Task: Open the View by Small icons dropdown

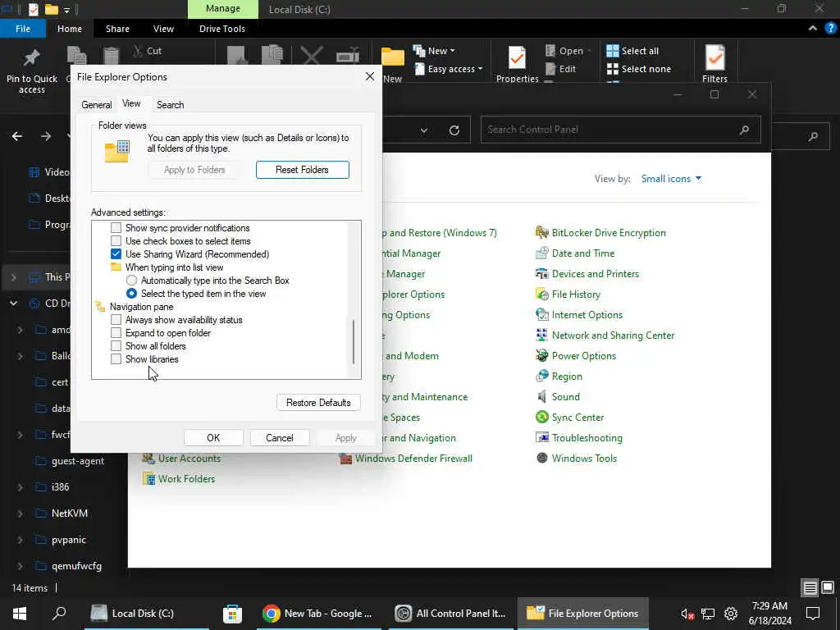Action: pyautogui.click(x=671, y=178)
